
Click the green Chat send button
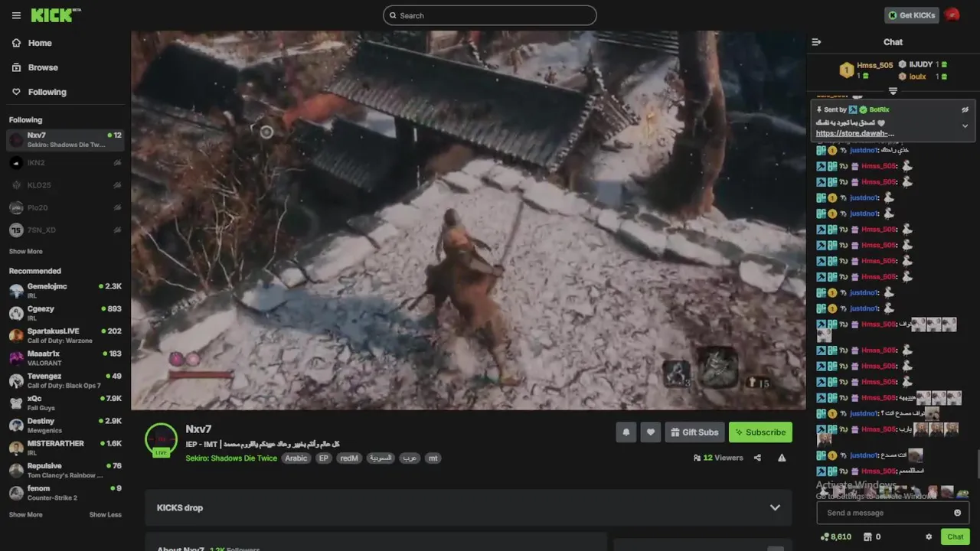pos(955,536)
